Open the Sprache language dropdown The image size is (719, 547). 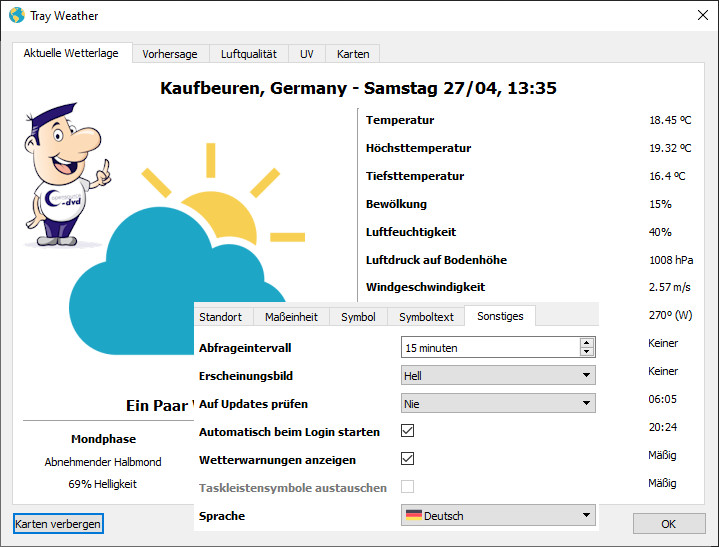[x=497, y=516]
